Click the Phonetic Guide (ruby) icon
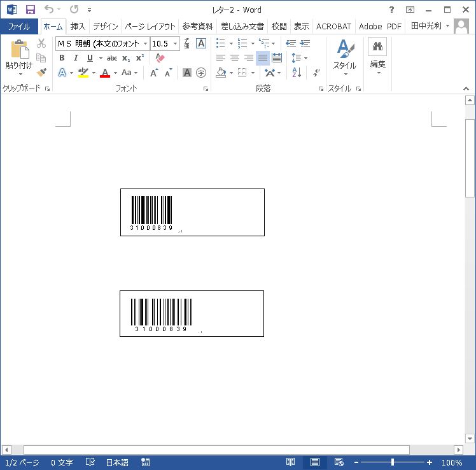Viewport: 476px width, 470px height. pyautogui.click(x=186, y=43)
